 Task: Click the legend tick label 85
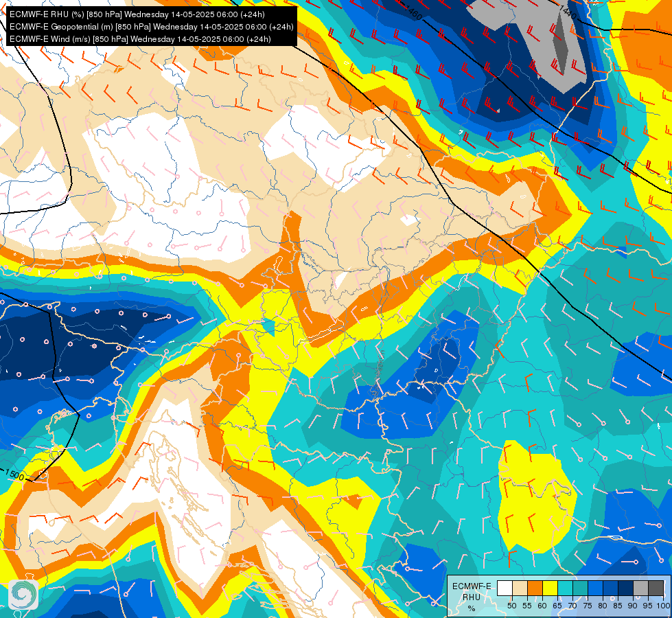pos(618,606)
